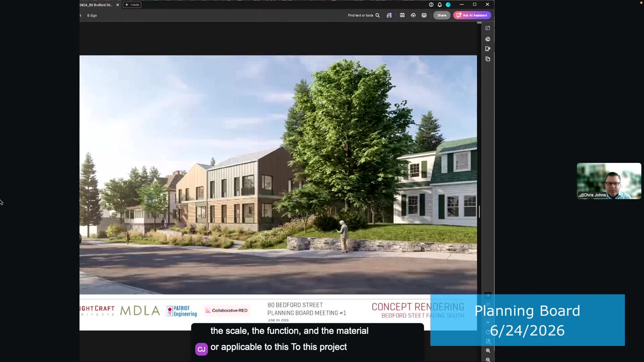Click the Collaborative RED logo
Image resolution: width=644 pixels, height=362 pixels.
coord(226,310)
